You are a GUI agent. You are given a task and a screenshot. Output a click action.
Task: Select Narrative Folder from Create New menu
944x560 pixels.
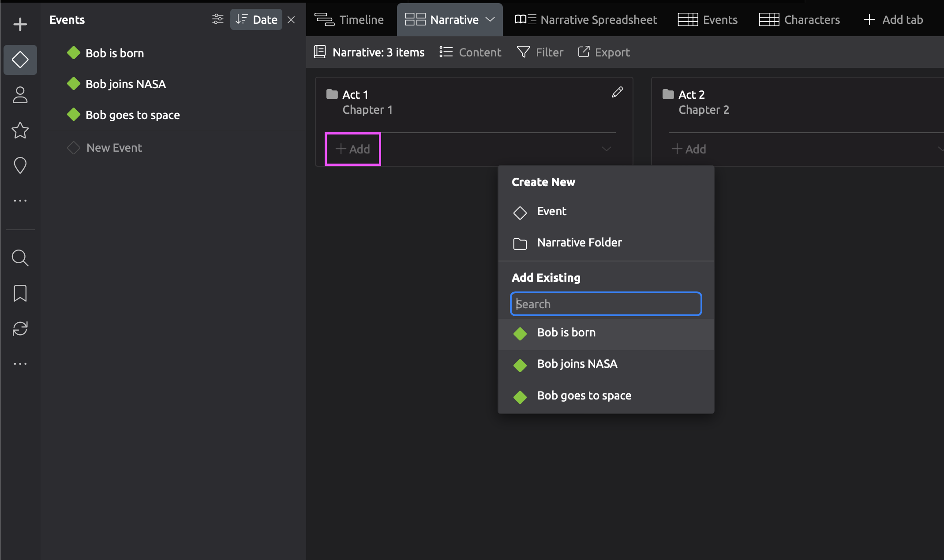pos(579,243)
